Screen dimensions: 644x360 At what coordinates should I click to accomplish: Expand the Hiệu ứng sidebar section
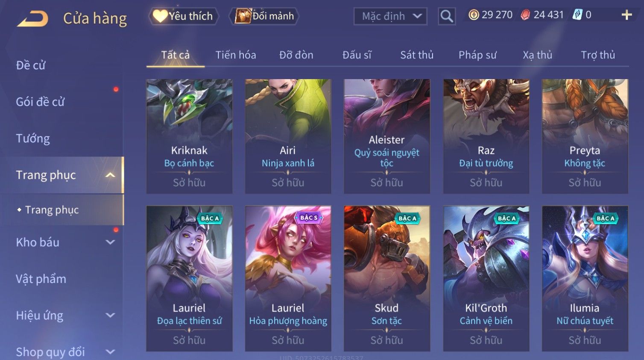click(x=110, y=316)
